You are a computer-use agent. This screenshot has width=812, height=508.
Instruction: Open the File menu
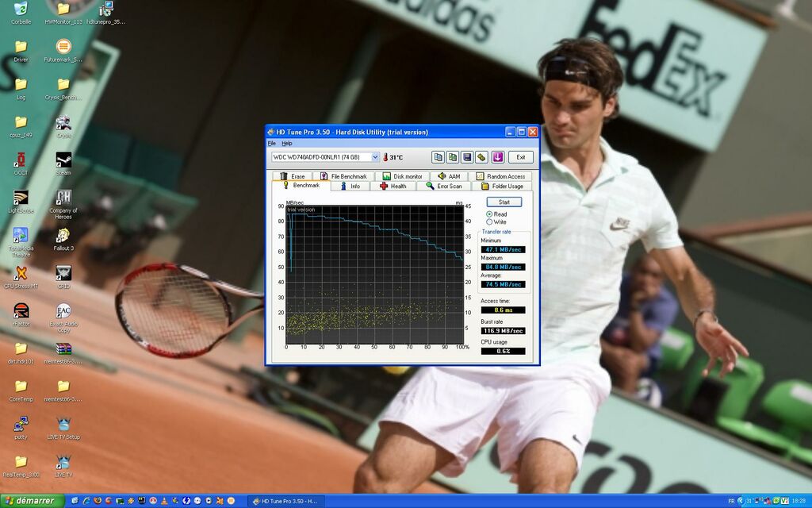click(270, 143)
